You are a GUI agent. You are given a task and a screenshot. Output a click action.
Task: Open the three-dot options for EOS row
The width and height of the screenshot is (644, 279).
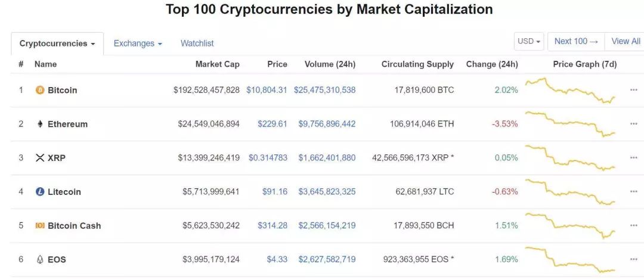coord(634,259)
